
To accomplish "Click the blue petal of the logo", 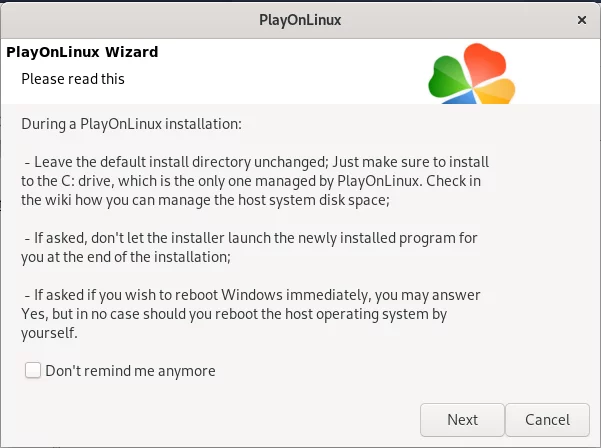I will pos(460,98).
